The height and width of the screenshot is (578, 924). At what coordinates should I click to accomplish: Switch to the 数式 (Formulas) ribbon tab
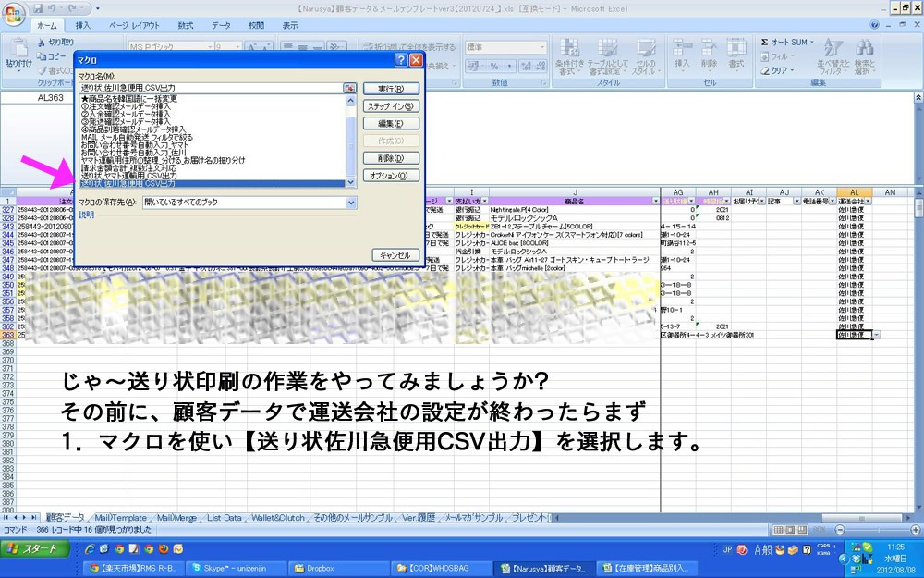click(186, 25)
